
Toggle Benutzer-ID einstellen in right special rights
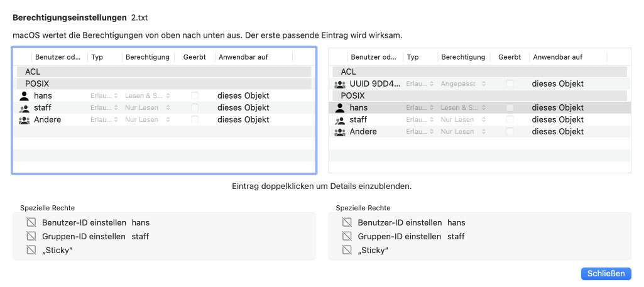click(347, 222)
